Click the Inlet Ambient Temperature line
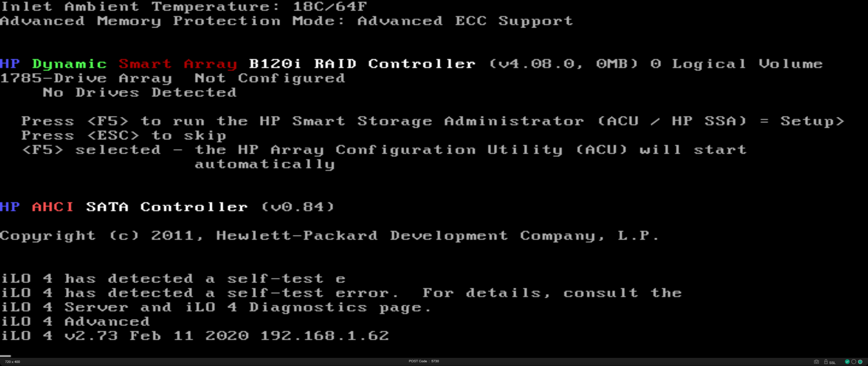 tap(183, 6)
